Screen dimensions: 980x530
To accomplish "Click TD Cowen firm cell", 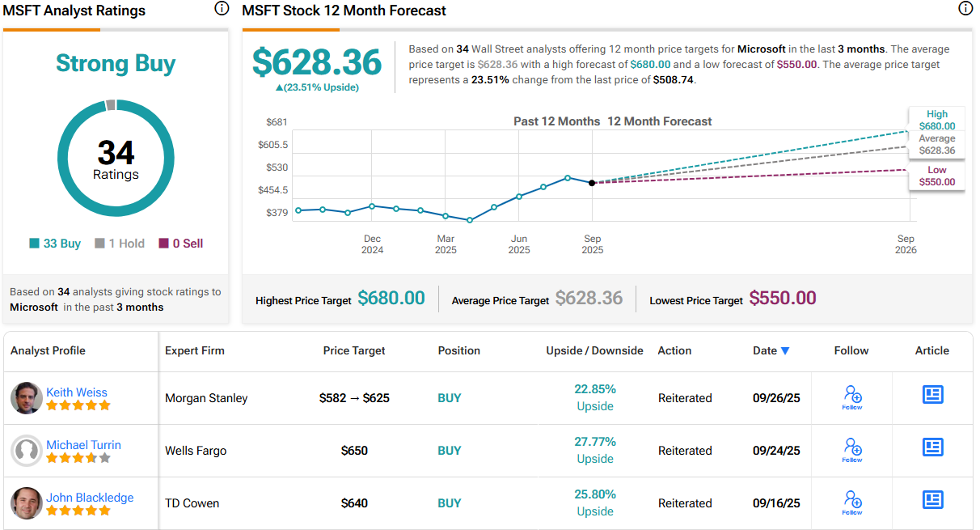I will coord(192,503).
